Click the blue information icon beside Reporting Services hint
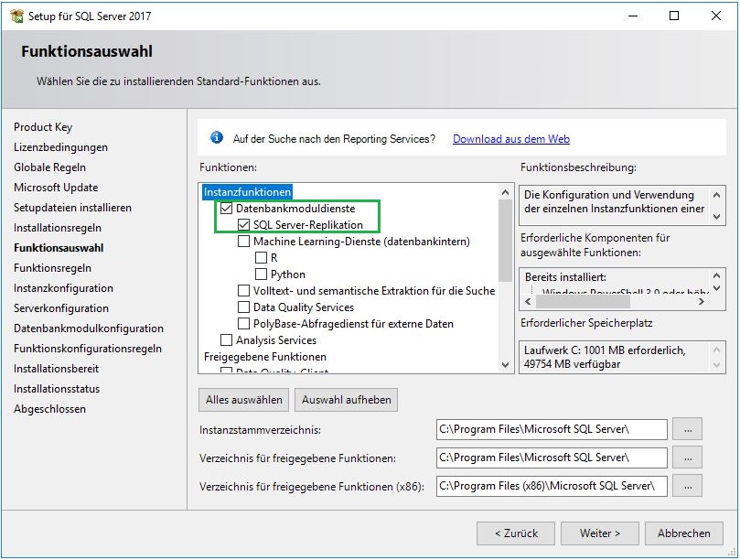 [x=218, y=137]
